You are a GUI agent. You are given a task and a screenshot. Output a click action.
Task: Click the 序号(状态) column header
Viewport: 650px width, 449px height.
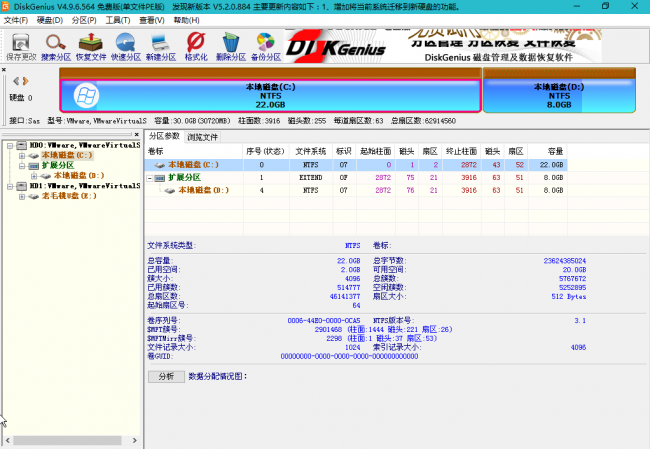(266, 151)
